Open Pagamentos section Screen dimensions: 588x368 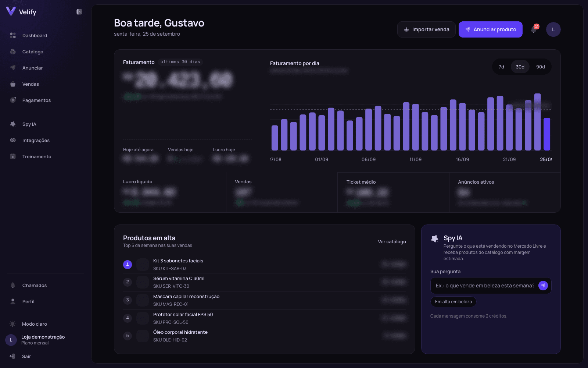coord(46,100)
